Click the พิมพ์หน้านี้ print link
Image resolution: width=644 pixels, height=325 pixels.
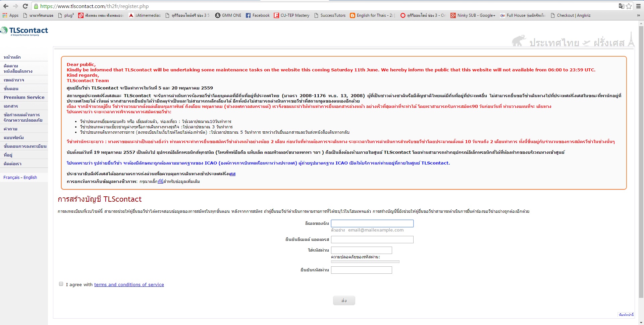pyautogui.click(x=626, y=315)
